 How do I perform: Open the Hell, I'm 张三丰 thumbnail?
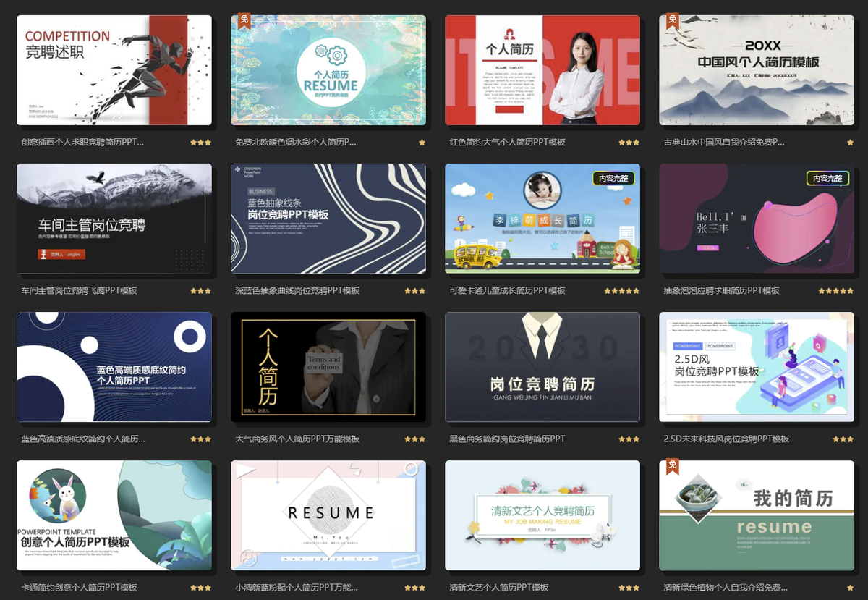[757, 219]
